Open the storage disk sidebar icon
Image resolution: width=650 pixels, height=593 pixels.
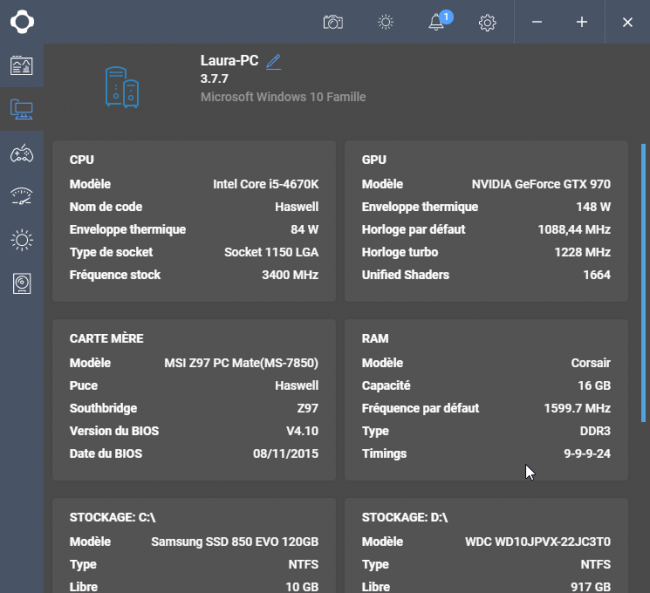click(x=22, y=284)
